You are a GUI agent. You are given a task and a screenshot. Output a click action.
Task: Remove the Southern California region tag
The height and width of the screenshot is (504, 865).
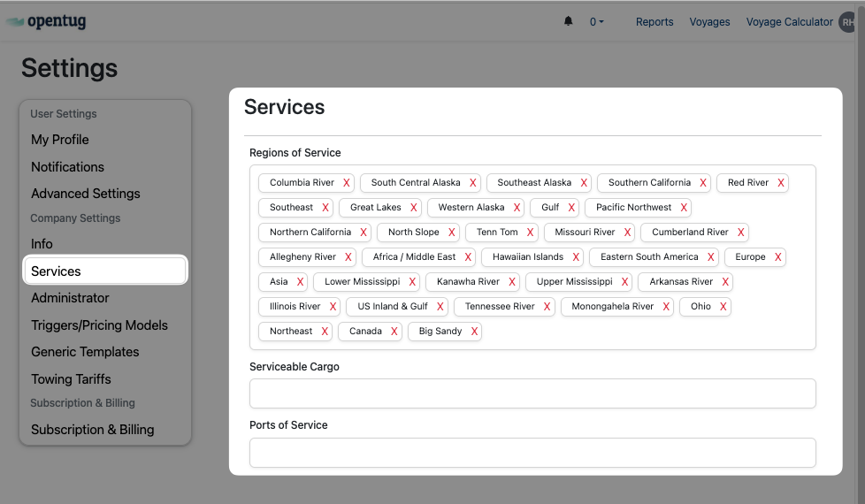point(703,183)
